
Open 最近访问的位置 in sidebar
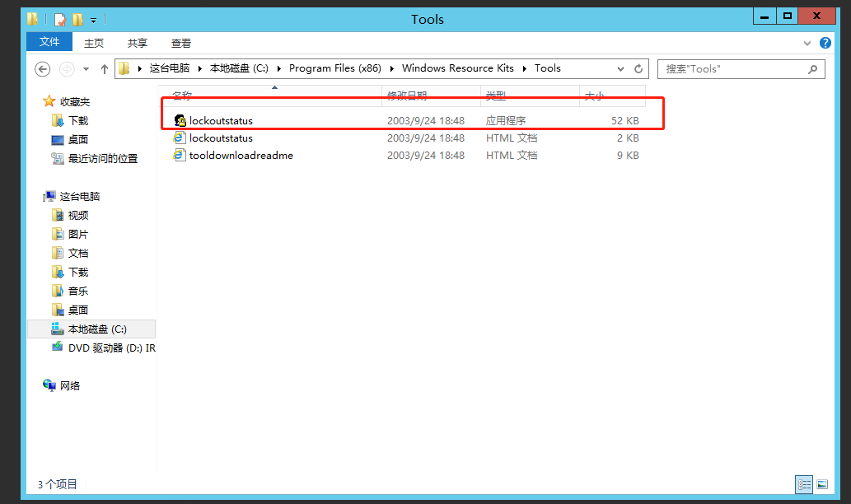(103, 158)
